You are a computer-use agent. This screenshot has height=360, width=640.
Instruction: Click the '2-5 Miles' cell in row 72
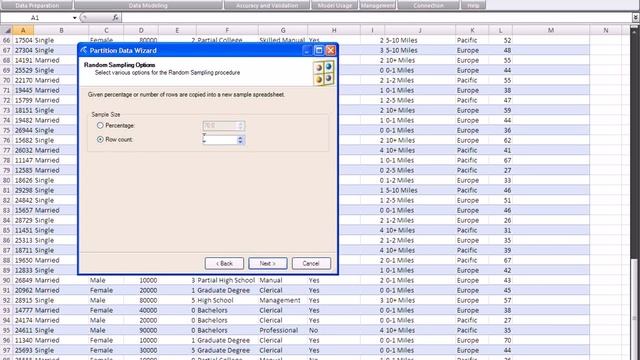tap(420, 100)
